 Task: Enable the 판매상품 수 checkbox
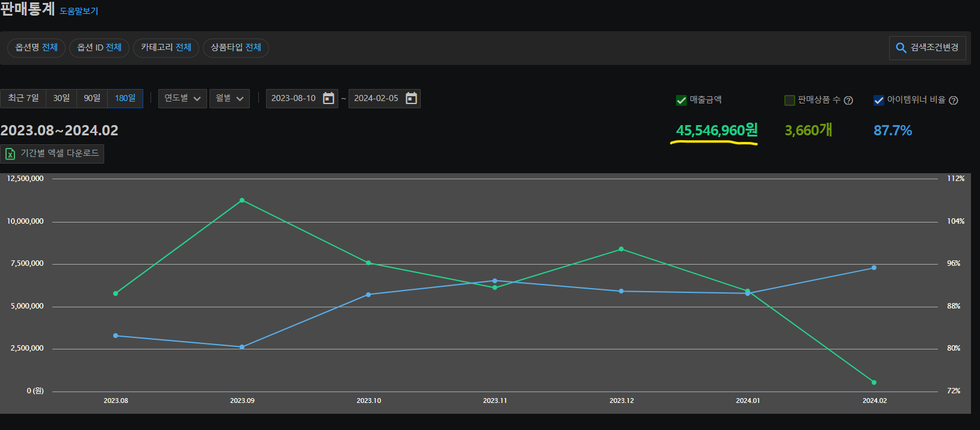(x=790, y=100)
